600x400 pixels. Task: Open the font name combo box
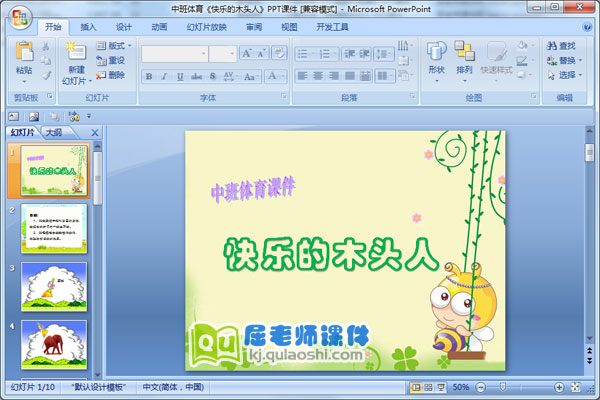coord(175,54)
